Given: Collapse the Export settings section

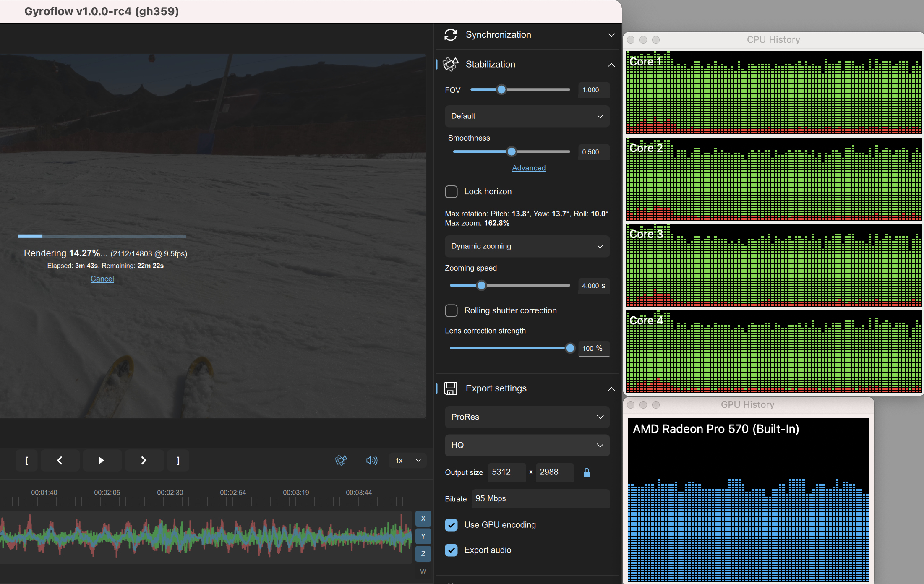Looking at the screenshot, I should 611,389.
